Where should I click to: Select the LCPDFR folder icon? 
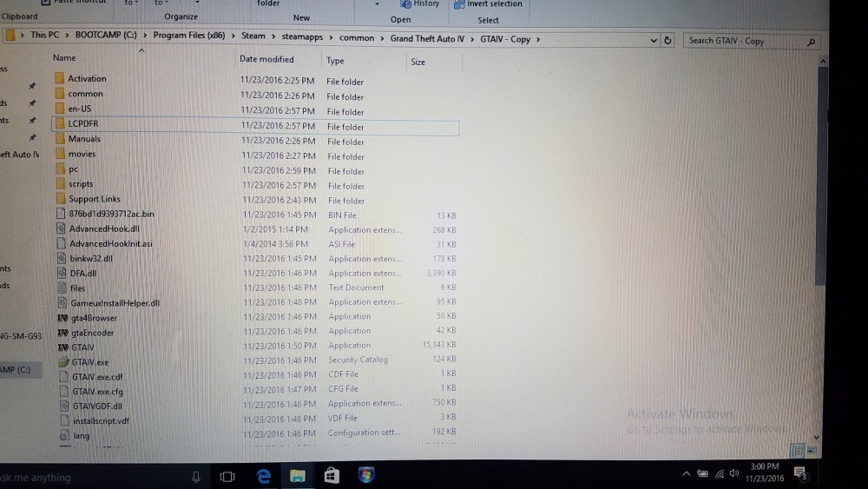(60, 123)
